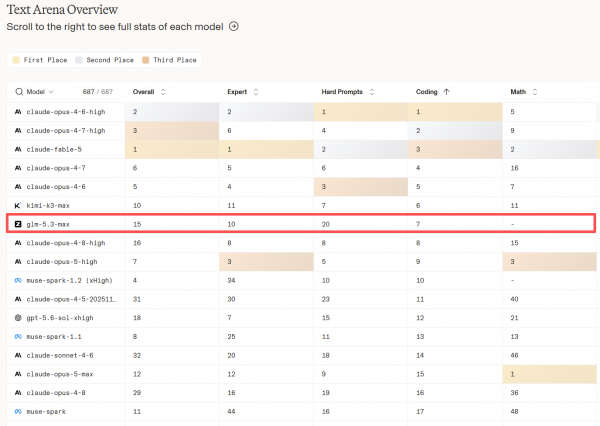
Task: Click claude-sonnet-4-6 Math value 46
Action: (x=514, y=356)
